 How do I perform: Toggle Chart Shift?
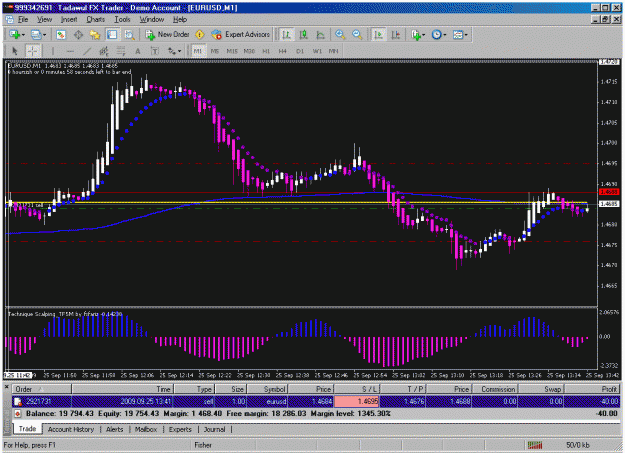coord(395,35)
